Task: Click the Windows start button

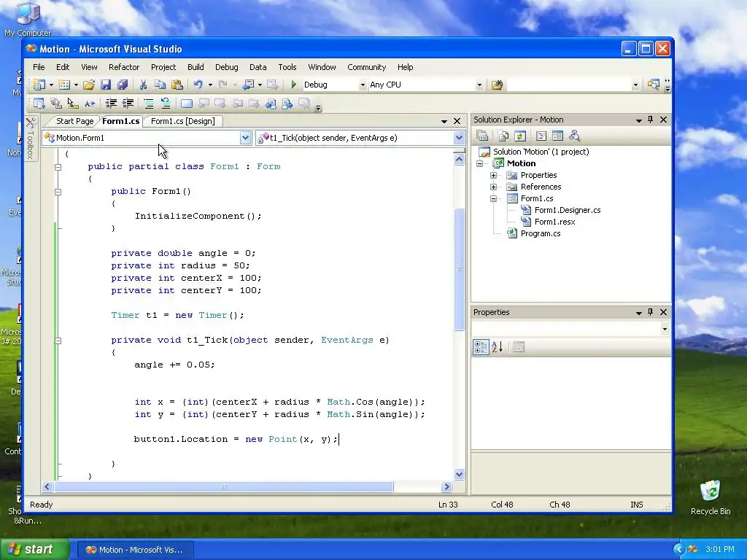Action: [34, 550]
